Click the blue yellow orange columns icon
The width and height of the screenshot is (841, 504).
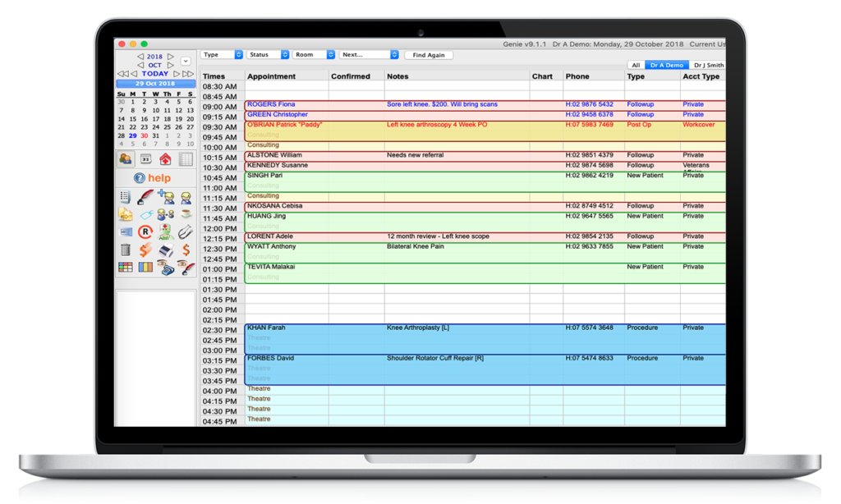[x=145, y=267]
